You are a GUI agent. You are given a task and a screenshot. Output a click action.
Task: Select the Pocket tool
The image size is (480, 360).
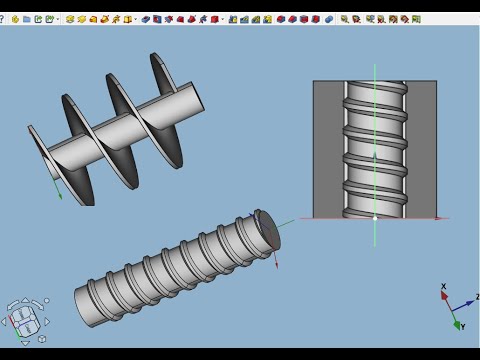(x=145, y=19)
